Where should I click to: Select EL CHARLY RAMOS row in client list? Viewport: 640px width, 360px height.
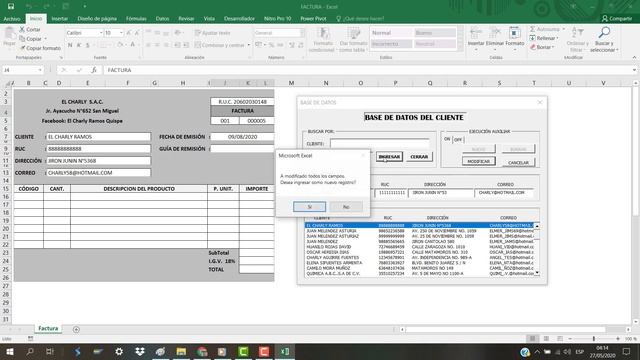(420, 225)
